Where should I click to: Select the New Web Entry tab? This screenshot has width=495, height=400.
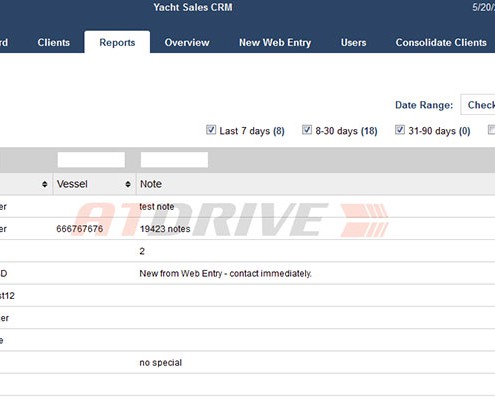(275, 43)
